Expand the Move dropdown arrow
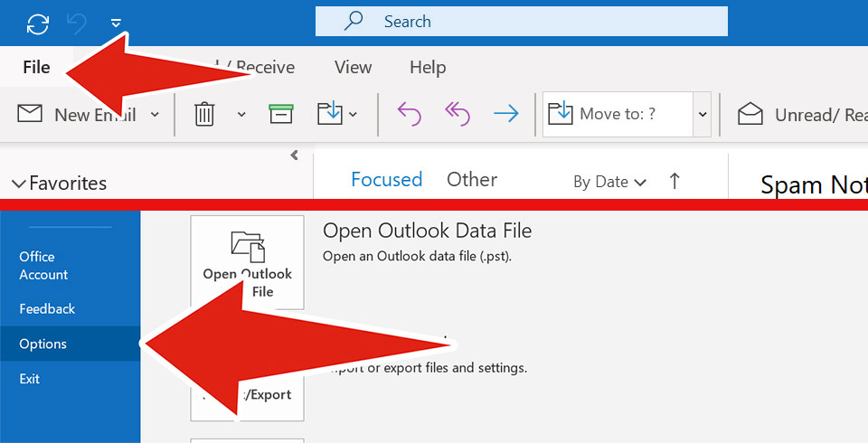This screenshot has height=443, width=868. (x=354, y=115)
